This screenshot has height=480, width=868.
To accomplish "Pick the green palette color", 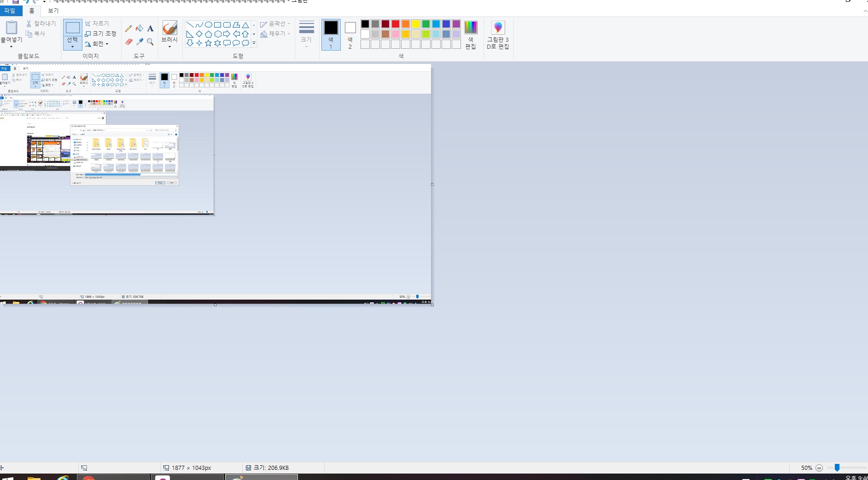I will click(426, 24).
